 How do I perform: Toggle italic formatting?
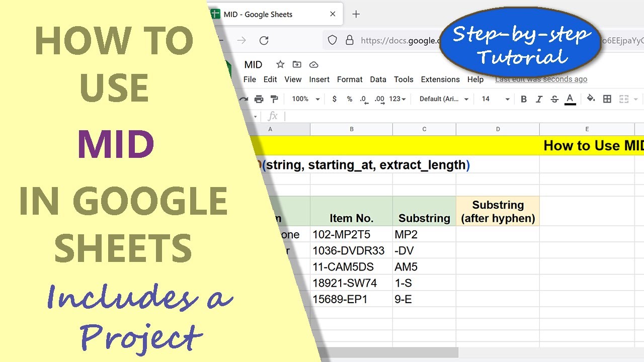539,99
